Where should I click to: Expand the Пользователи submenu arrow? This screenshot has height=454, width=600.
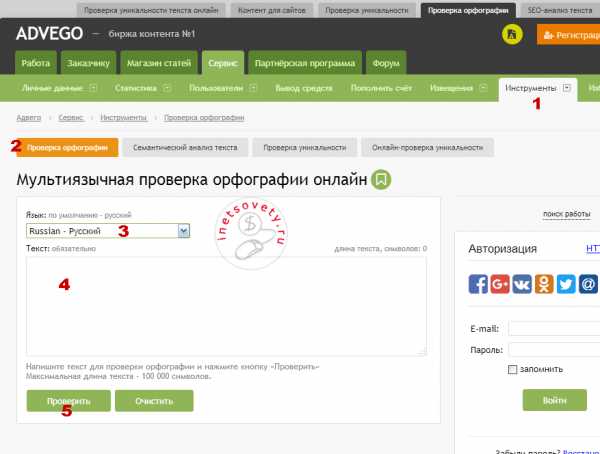(x=253, y=88)
